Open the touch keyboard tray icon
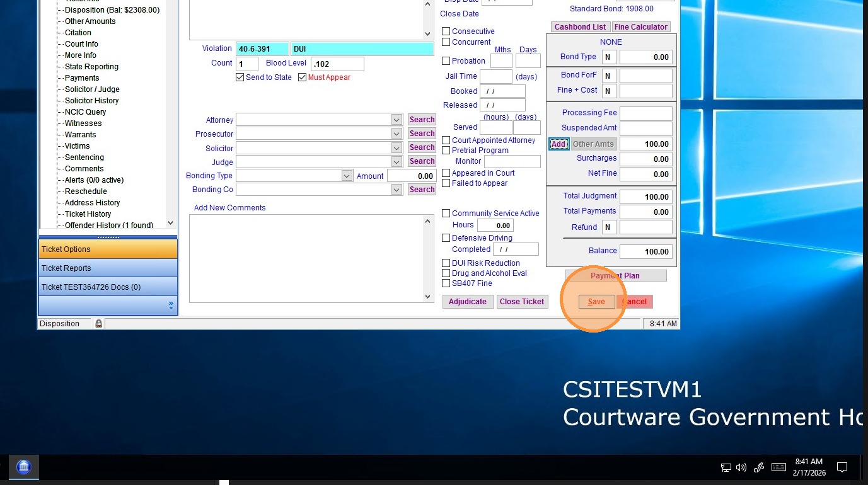The height and width of the screenshot is (485, 868). tap(778, 467)
